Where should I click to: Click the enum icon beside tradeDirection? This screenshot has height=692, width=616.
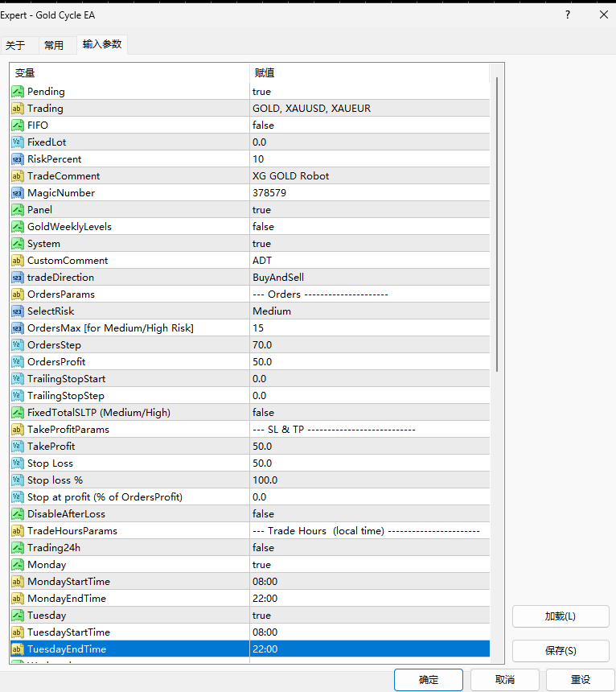18,278
